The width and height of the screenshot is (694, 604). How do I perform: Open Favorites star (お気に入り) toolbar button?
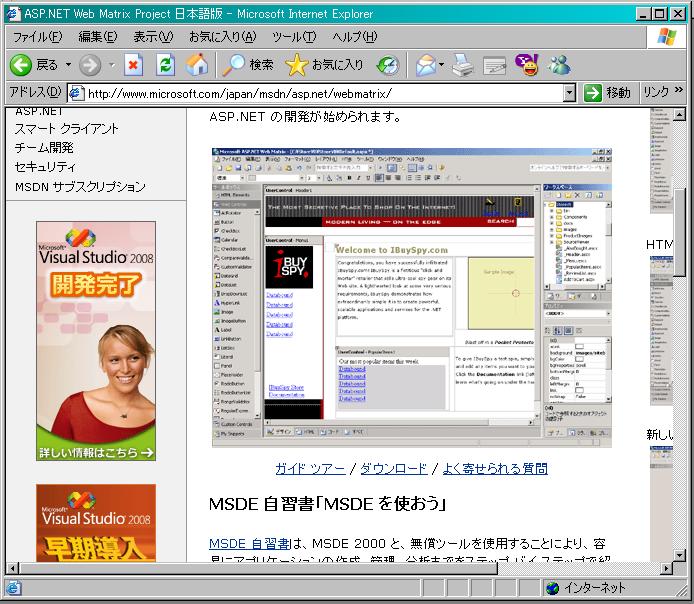pyautogui.click(x=324, y=65)
